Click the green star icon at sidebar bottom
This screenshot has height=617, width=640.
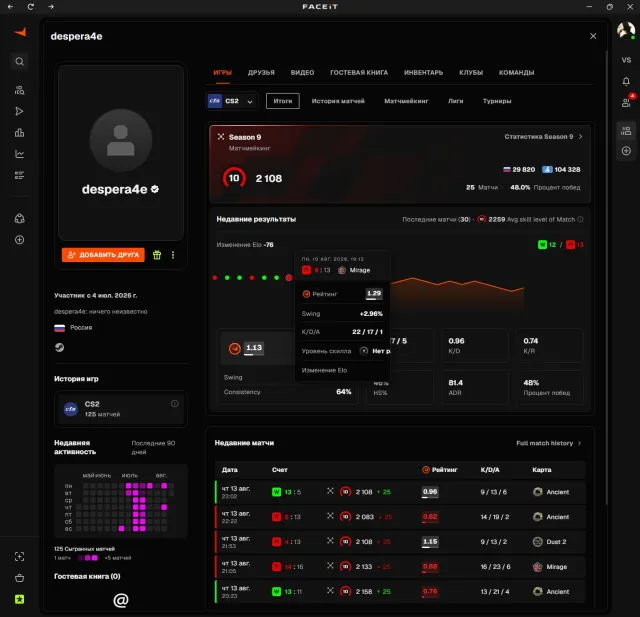click(x=19, y=599)
